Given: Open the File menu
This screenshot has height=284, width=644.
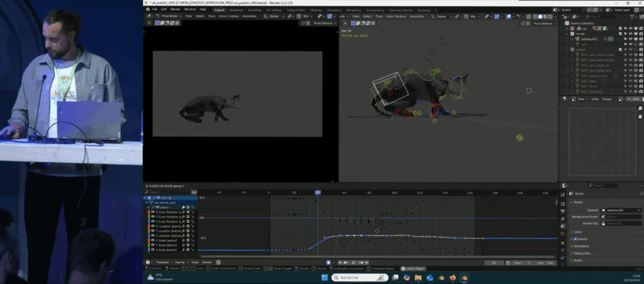Looking at the screenshot, I should (155, 9).
